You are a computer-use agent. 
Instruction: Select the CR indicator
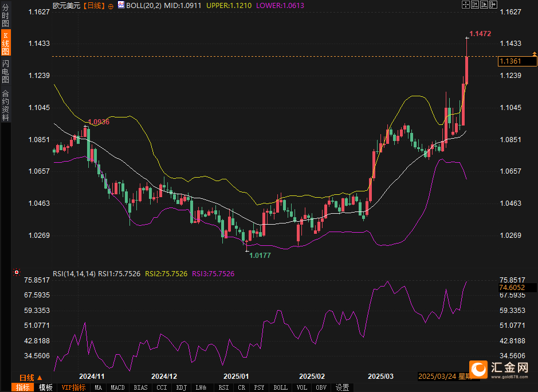pos(242,387)
